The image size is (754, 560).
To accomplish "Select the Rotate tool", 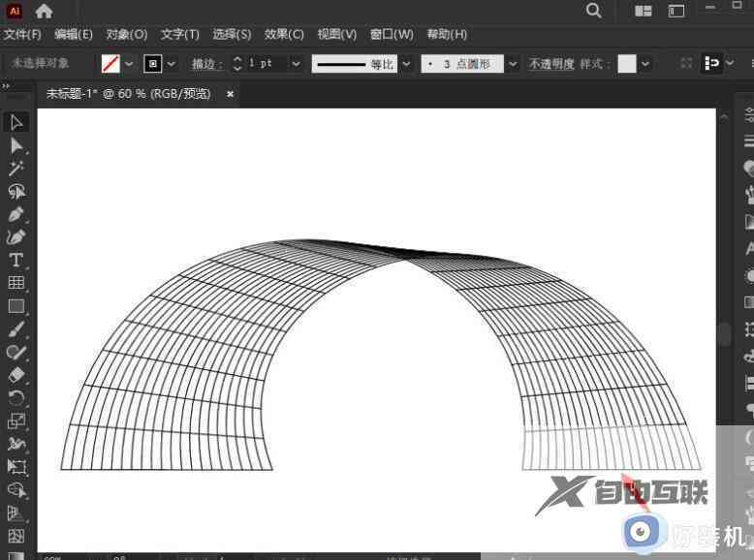I will [16, 398].
